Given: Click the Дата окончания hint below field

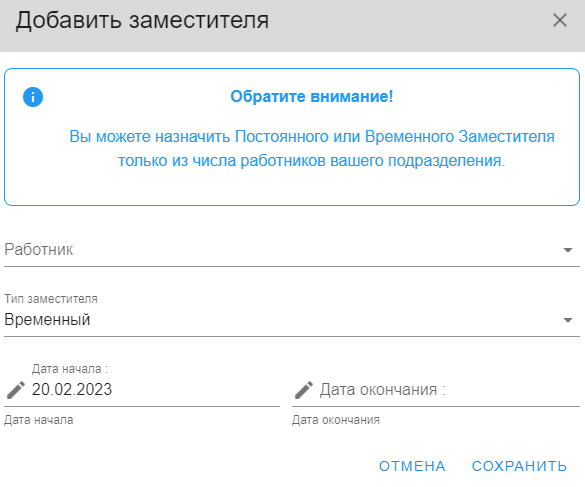Looking at the screenshot, I should coord(336,420).
